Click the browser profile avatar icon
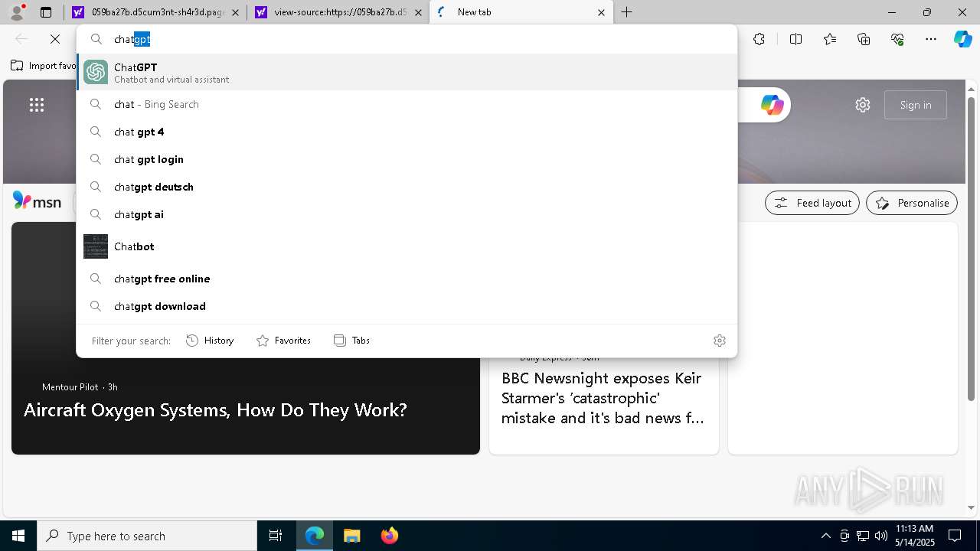980x551 pixels. click(17, 12)
